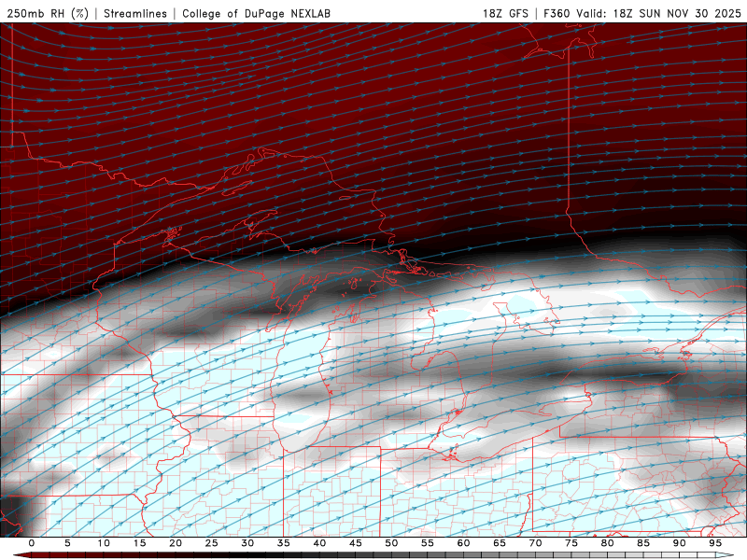
Task: Click the colorbar label '0'
Action: click(x=32, y=543)
